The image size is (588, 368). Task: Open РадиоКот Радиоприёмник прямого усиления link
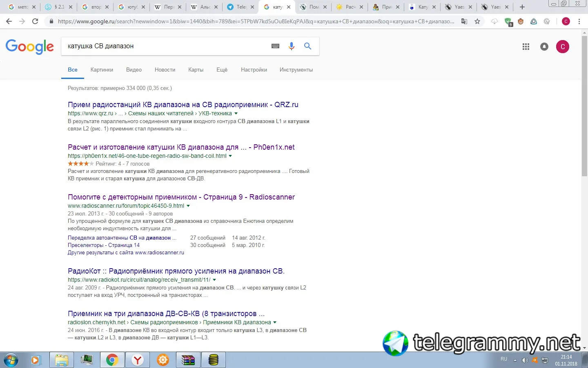[x=176, y=271]
